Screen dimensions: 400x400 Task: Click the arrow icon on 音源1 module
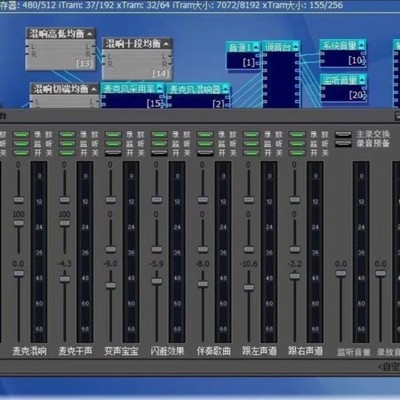pyautogui.click(x=256, y=47)
